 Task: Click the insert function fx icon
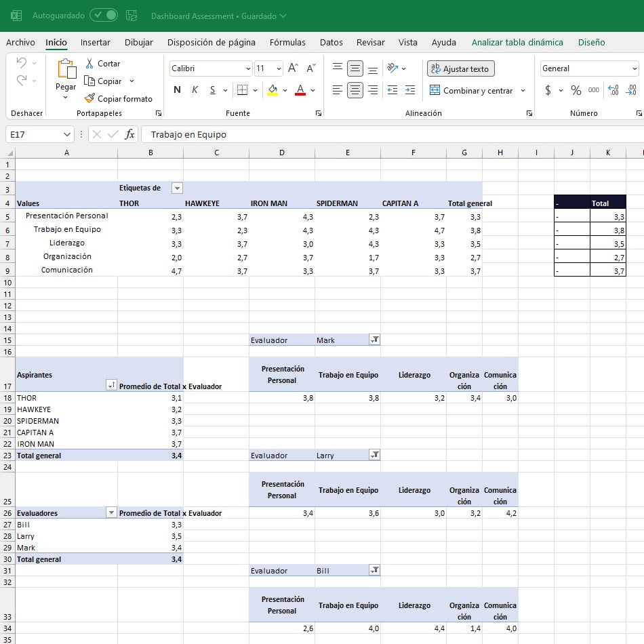[x=129, y=134]
